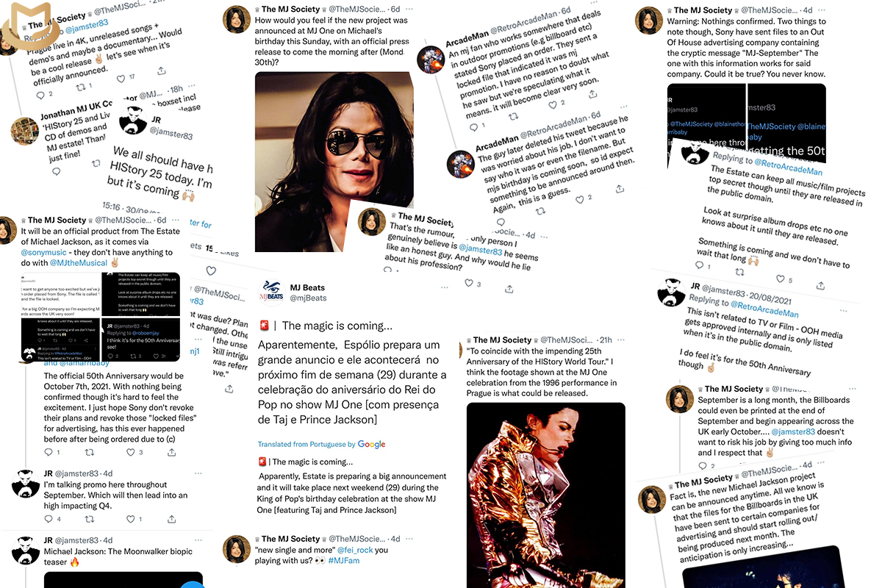
Task: Like the JR promo throughout September tweet
Action: click(x=132, y=519)
